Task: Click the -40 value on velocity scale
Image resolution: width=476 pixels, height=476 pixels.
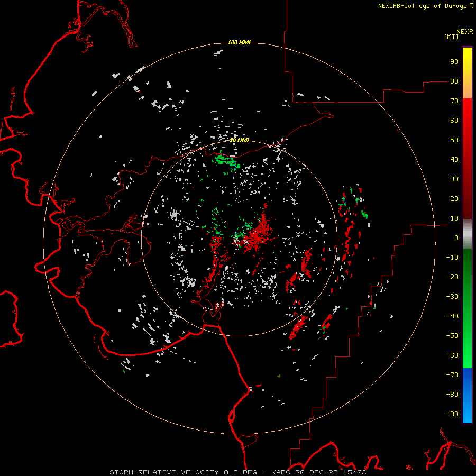Action: tap(452, 316)
